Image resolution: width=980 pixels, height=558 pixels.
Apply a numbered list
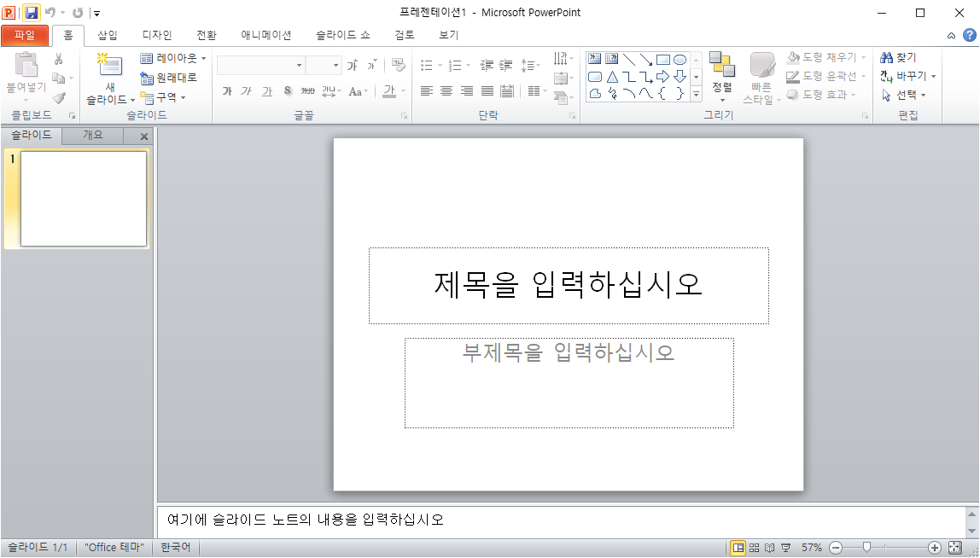[x=456, y=65]
